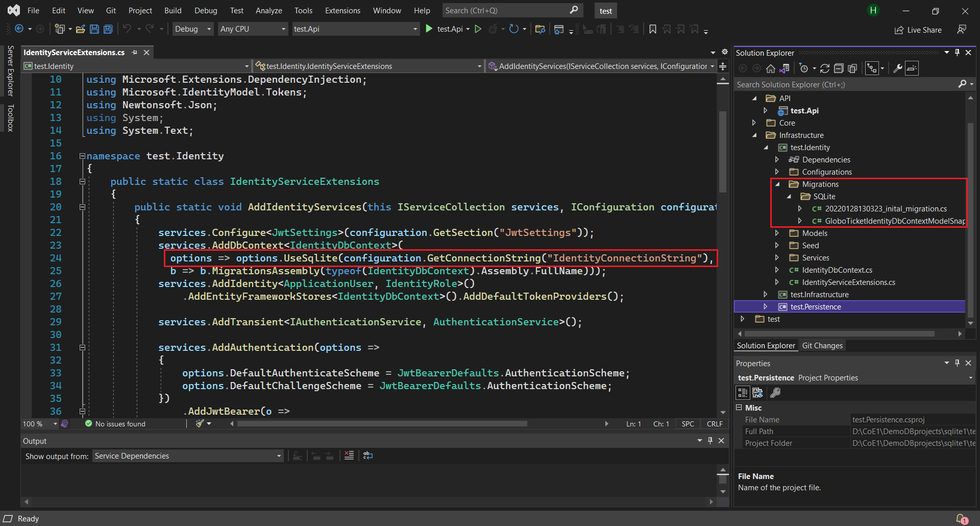Image resolution: width=980 pixels, height=526 pixels.
Task: Click the editor vertical scrollbar thumb
Action: 722,152
